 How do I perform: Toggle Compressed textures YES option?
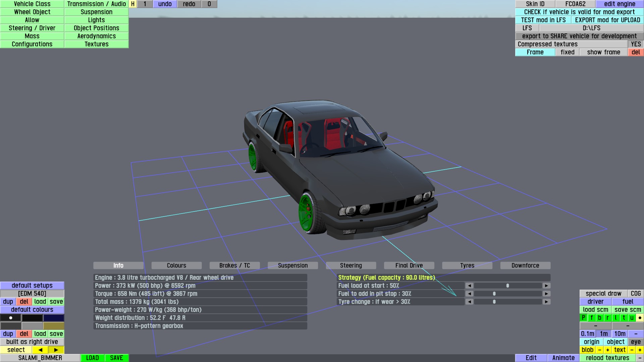(636, 44)
